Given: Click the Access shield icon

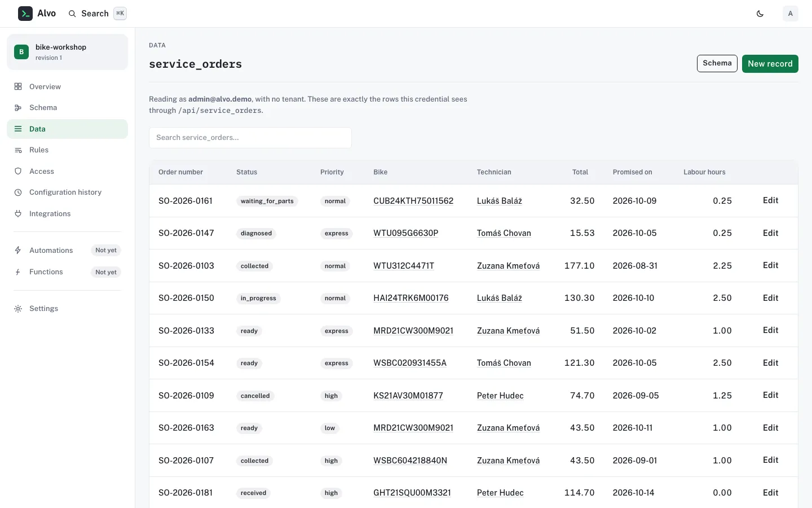Looking at the screenshot, I should coord(18,171).
